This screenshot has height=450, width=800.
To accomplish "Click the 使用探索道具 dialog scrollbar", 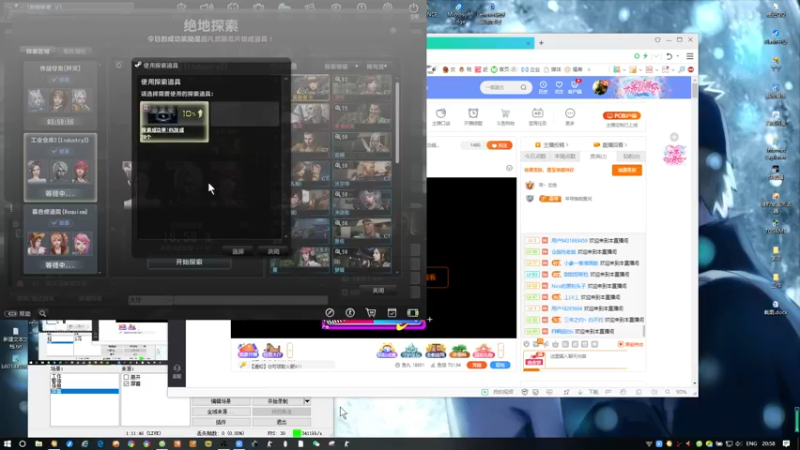I will coord(286,158).
